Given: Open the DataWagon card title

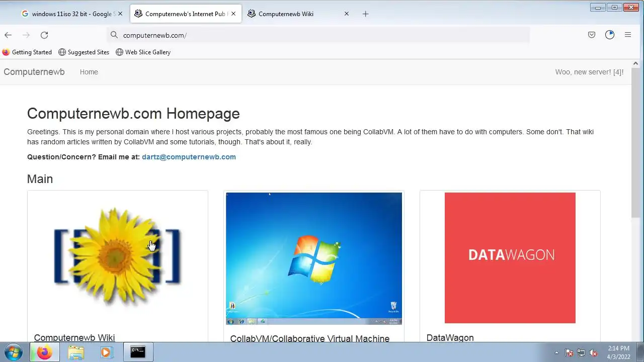Looking at the screenshot, I should (x=450, y=337).
